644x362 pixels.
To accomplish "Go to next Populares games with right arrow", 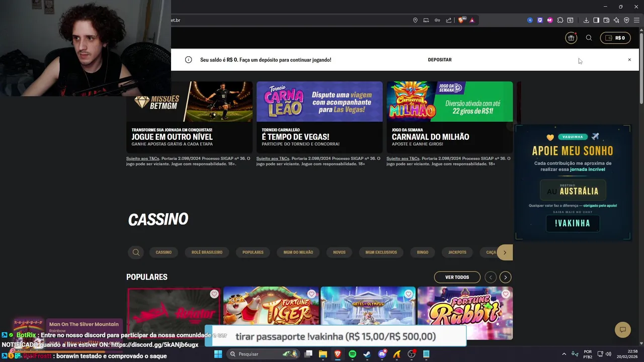I will pos(506,277).
